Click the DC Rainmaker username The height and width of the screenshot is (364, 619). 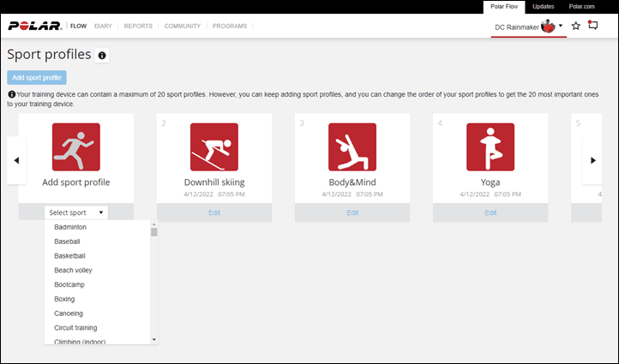517,27
